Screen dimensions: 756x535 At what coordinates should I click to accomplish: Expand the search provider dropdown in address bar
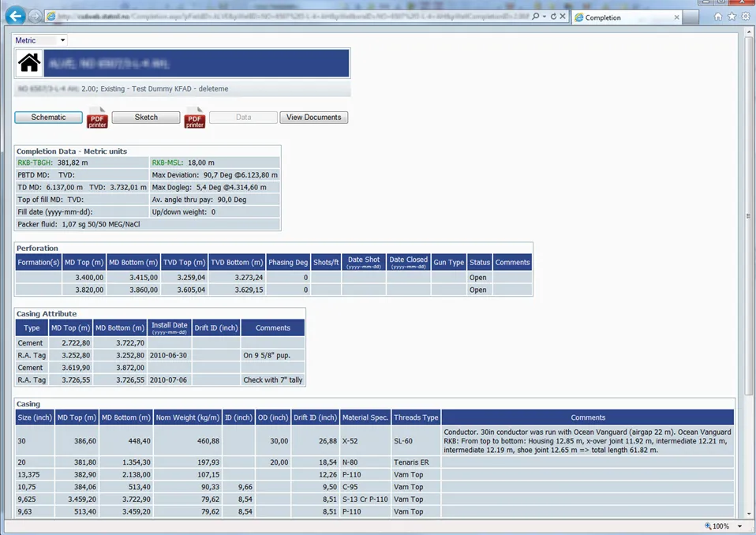pyautogui.click(x=545, y=16)
